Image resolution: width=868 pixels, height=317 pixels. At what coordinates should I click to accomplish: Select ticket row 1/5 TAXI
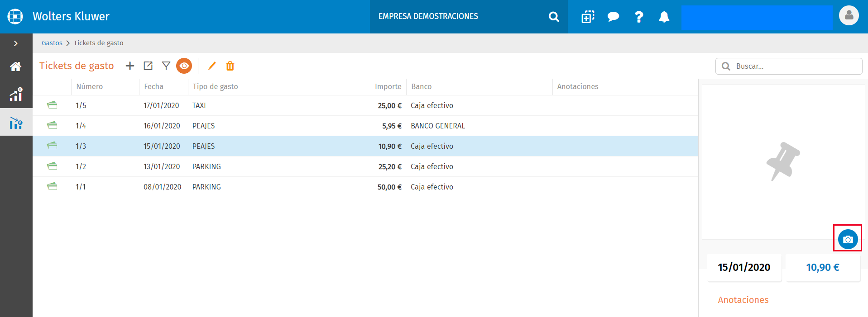coord(365,105)
